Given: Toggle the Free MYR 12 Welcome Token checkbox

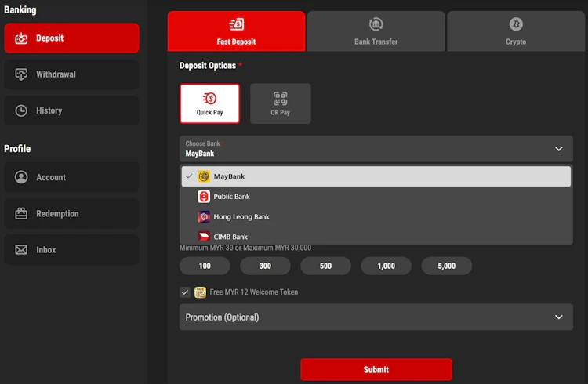Looking at the screenshot, I should pyautogui.click(x=185, y=292).
